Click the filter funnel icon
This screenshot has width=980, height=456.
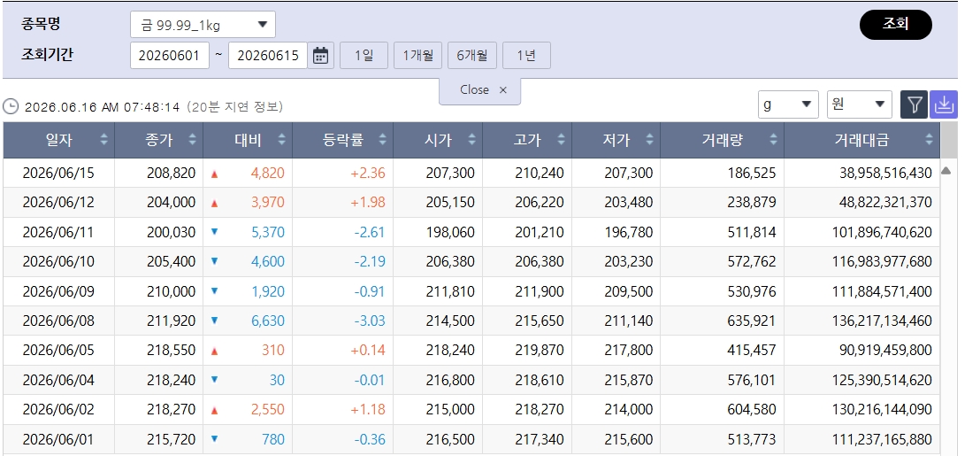pos(914,105)
